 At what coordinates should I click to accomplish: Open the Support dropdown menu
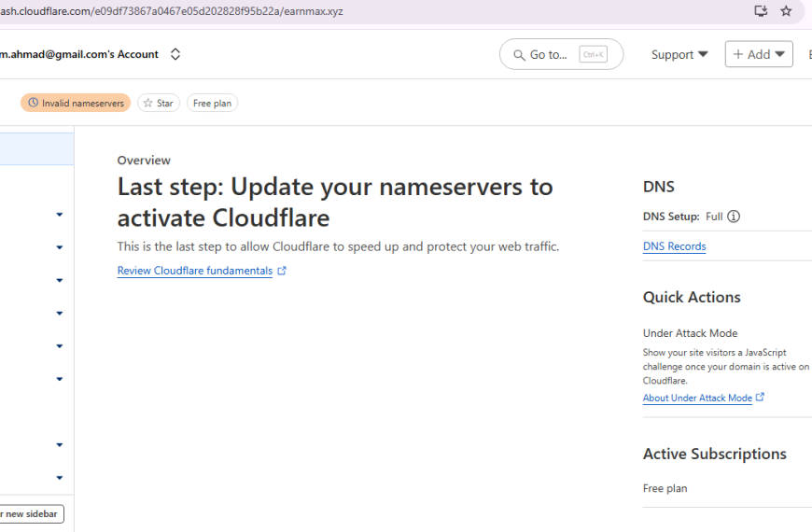tap(679, 54)
